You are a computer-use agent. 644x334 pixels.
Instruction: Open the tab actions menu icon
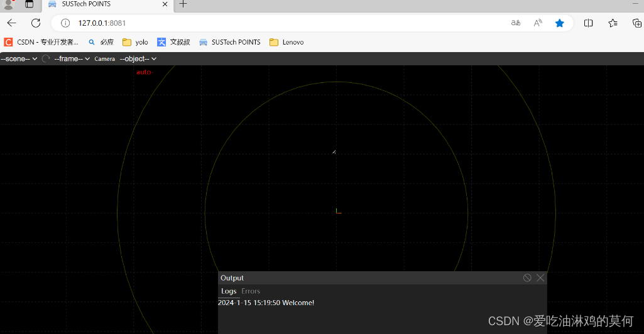click(x=29, y=4)
